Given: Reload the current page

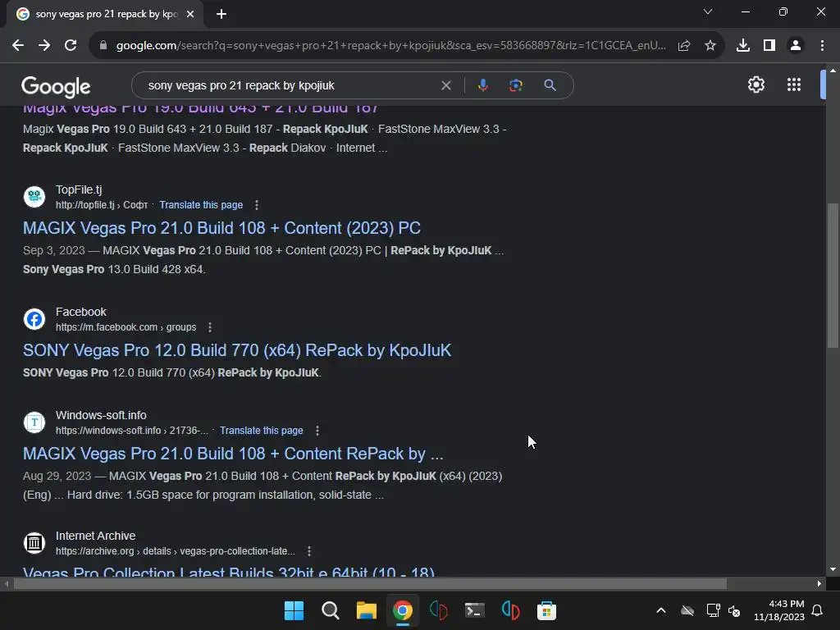Looking at the screenshot, I should pos(71,46).
